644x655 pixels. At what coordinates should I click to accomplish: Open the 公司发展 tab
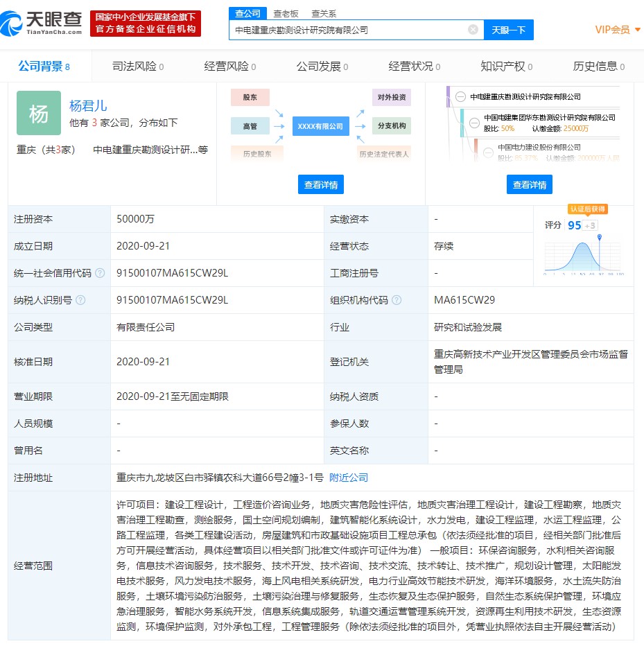click(322, 66)
